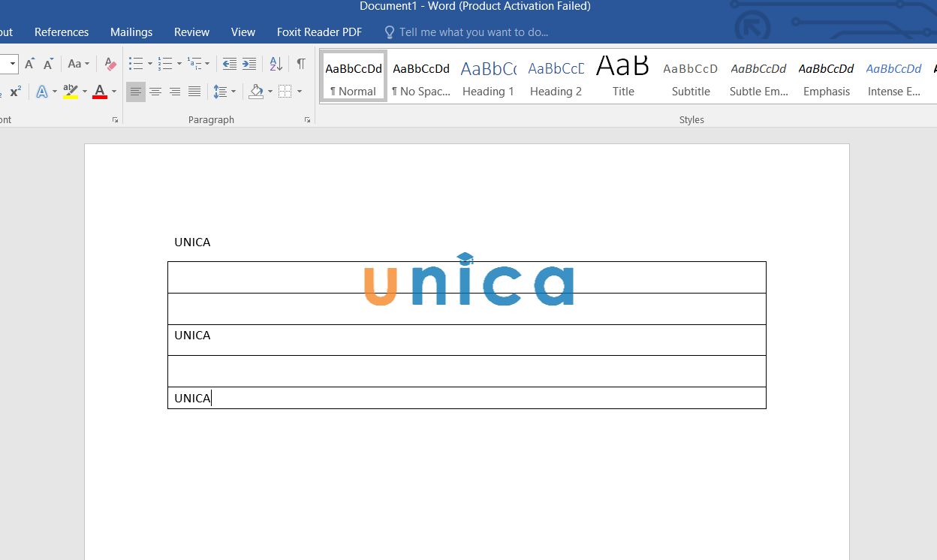Expand the Borders dropdown arrow
937x560 pixels.
pyautogui.click(x=300, y=92)
